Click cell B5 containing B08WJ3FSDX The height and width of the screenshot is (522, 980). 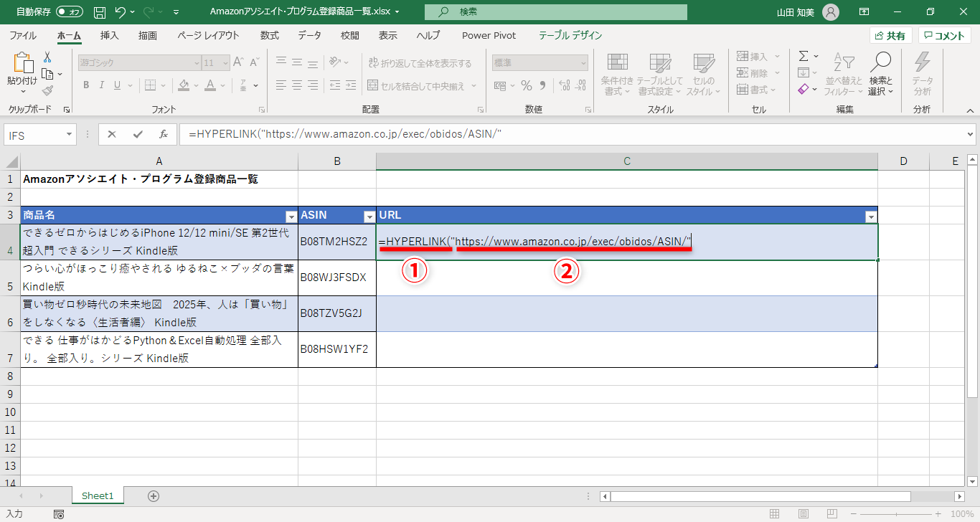[337, 277]
